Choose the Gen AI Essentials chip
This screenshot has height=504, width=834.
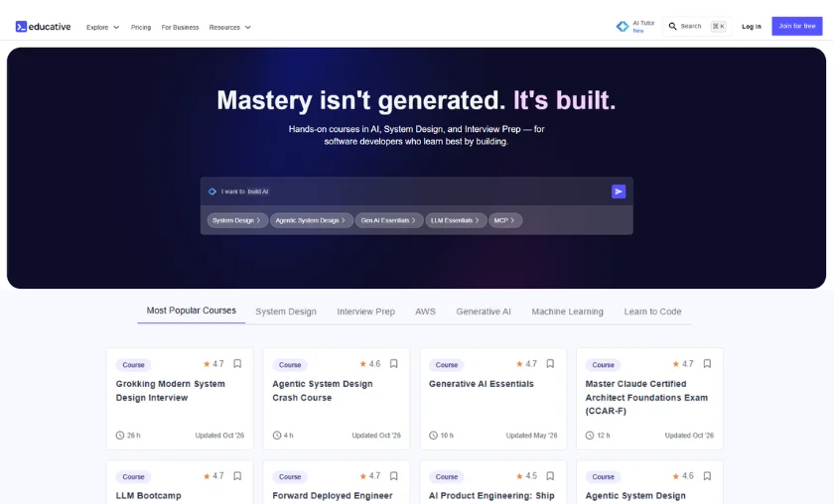[389, 220]
